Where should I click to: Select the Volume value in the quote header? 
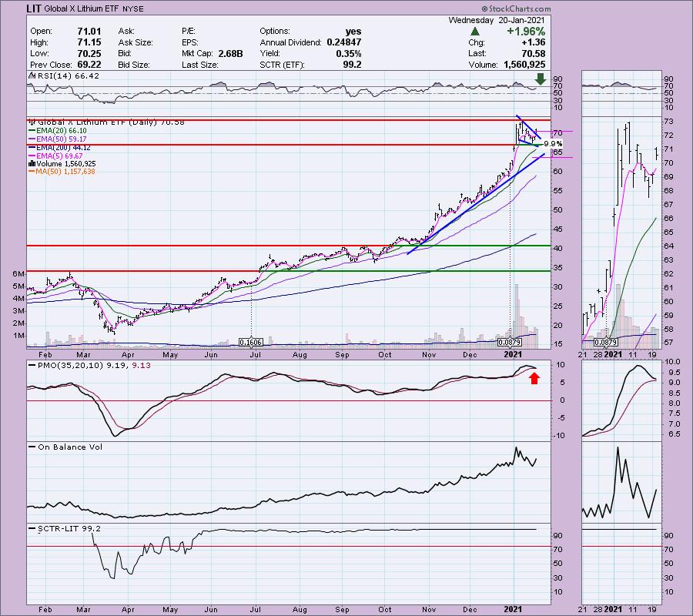[x=524, y=65]
